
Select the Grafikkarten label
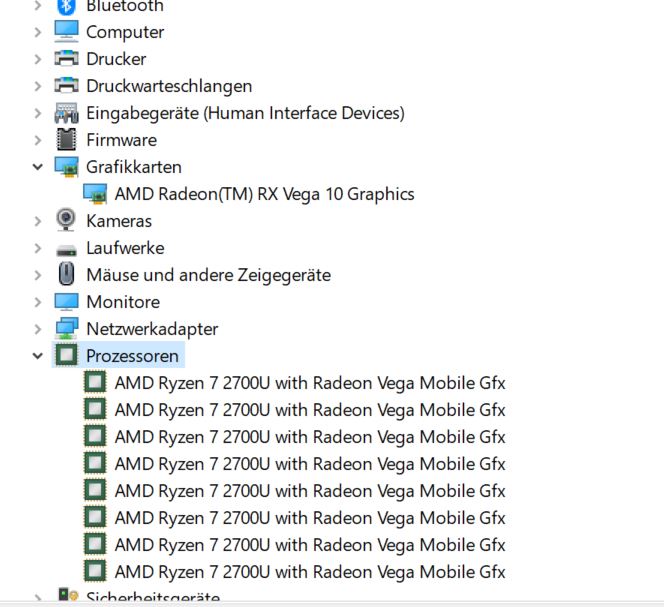[134, 167]
